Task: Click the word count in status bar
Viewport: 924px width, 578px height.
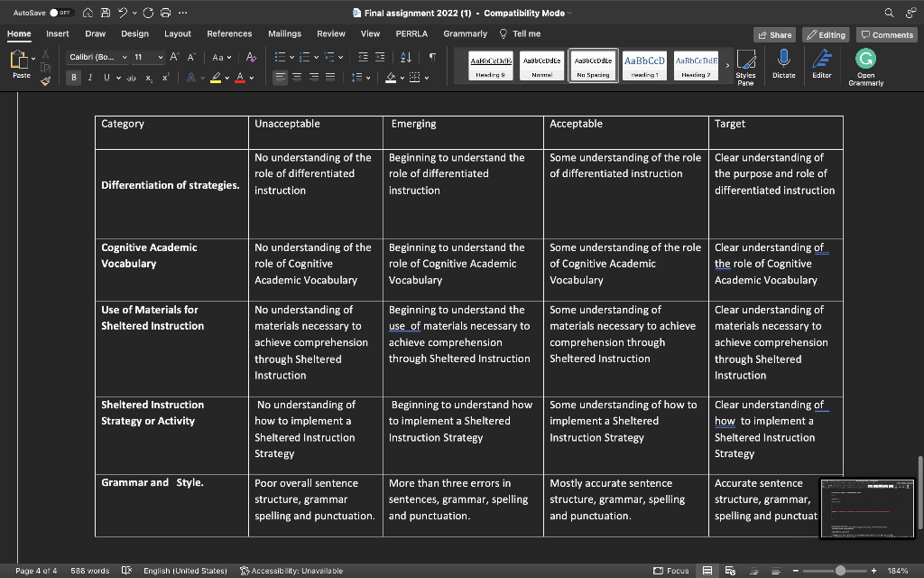Action: (x=89, y=570)
